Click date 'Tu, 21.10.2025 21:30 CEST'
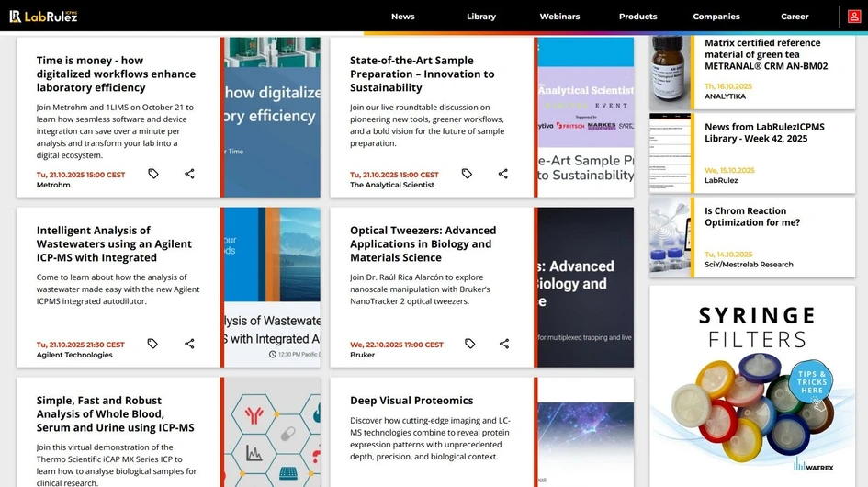868x487 pixels. click(x=80, y=345)
